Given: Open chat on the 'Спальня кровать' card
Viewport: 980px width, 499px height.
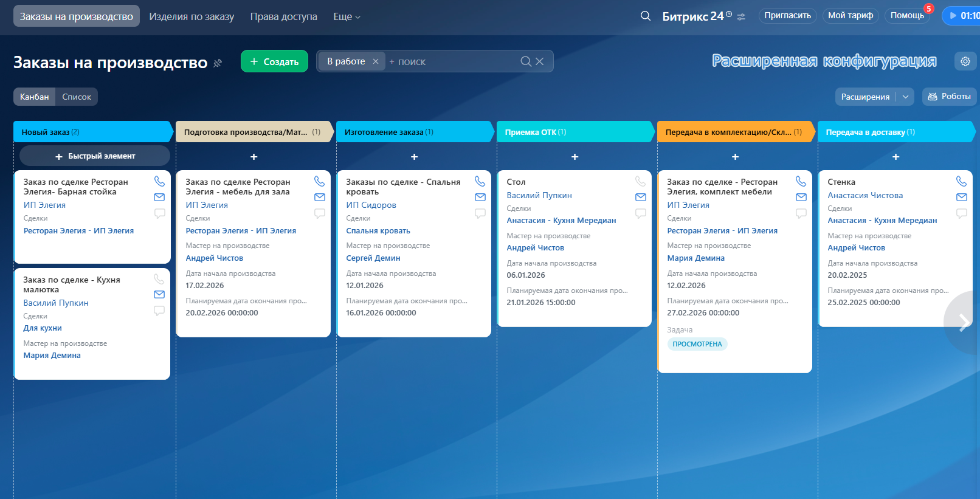Looking at the screenshot, I should (480, 213).
